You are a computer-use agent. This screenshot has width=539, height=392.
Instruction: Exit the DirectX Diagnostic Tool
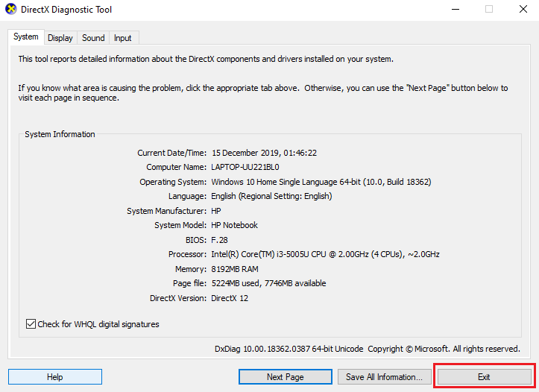click(x=484, y=377)
